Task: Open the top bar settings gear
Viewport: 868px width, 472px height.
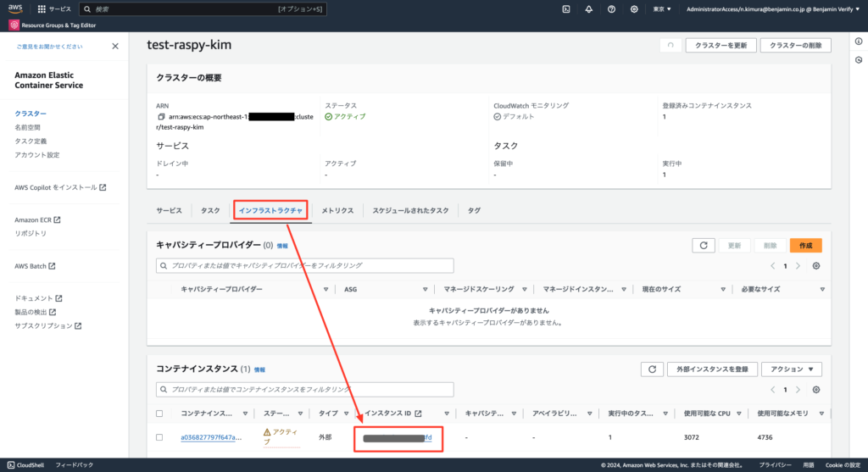Action: click(x=634, y=8)
